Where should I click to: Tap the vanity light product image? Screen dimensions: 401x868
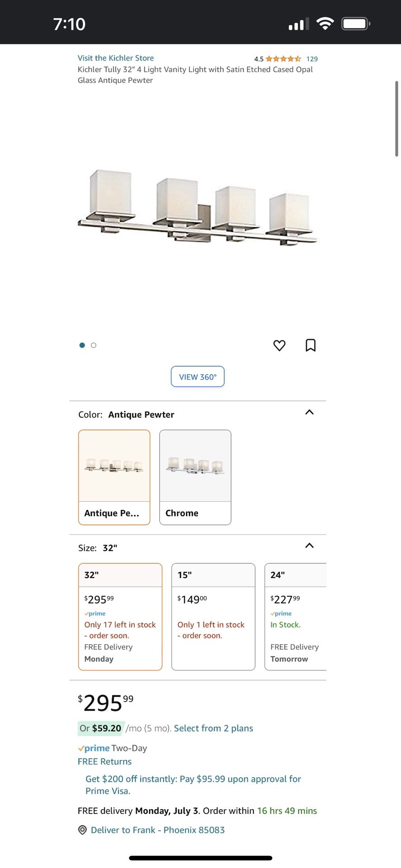point(198,208)
